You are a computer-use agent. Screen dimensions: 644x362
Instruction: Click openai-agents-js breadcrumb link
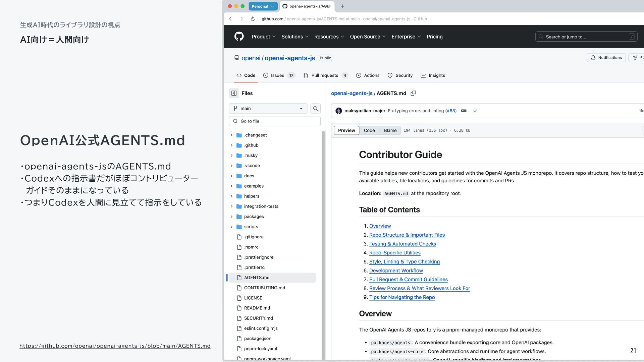(x=352, y=93)
